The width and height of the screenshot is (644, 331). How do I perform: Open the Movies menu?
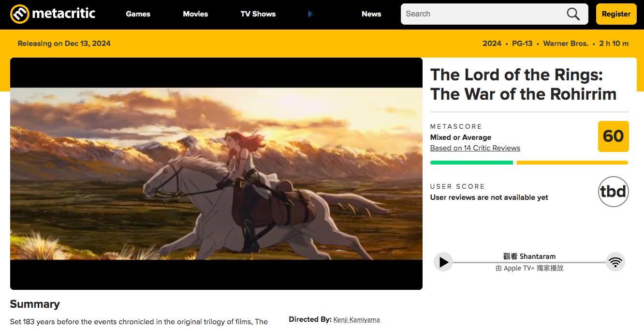[195, 14]
